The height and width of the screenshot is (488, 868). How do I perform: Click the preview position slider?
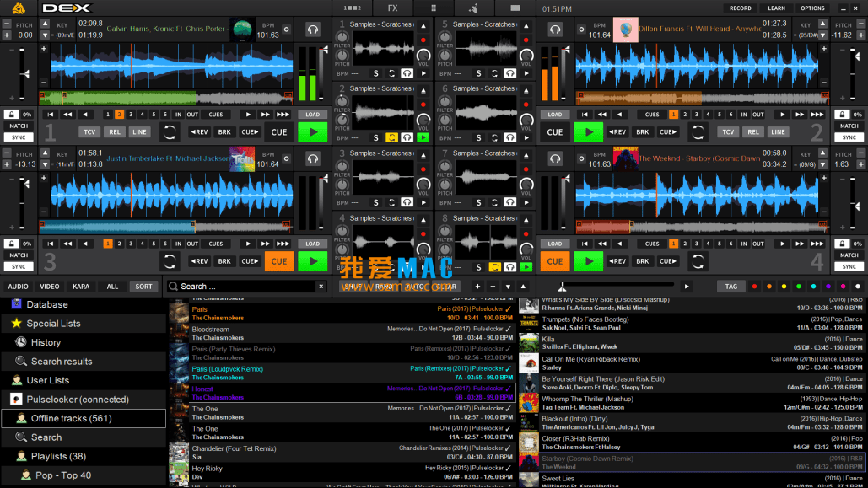pyautogui.click(x=616, y=286)
